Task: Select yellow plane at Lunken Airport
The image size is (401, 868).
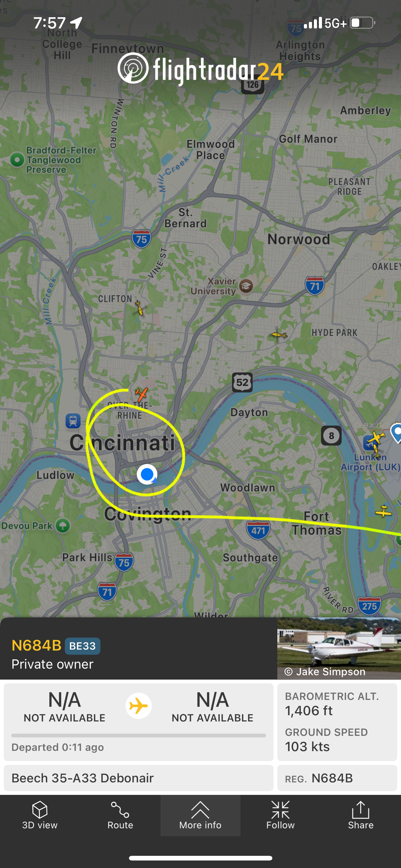Action: point(376,439)
